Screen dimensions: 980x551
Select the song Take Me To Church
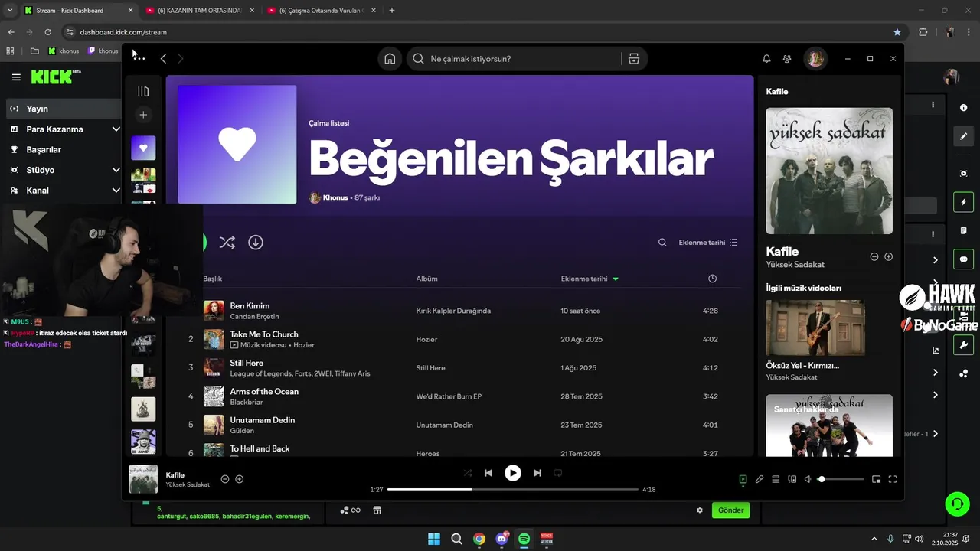[264, 334]
